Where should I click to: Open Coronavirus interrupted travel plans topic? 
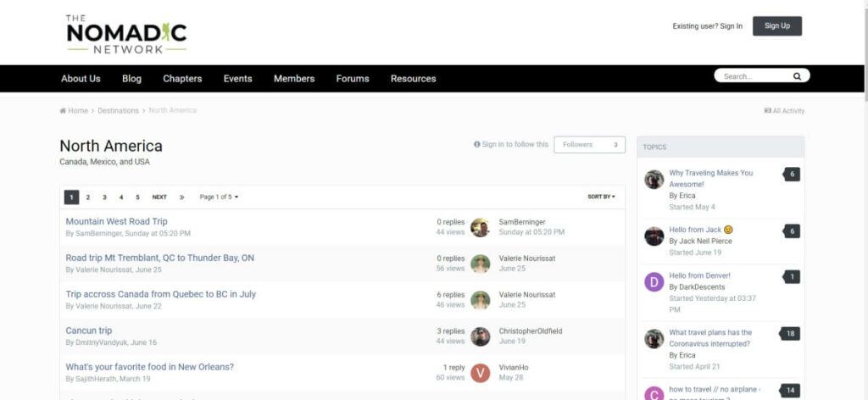click(710, 338)
